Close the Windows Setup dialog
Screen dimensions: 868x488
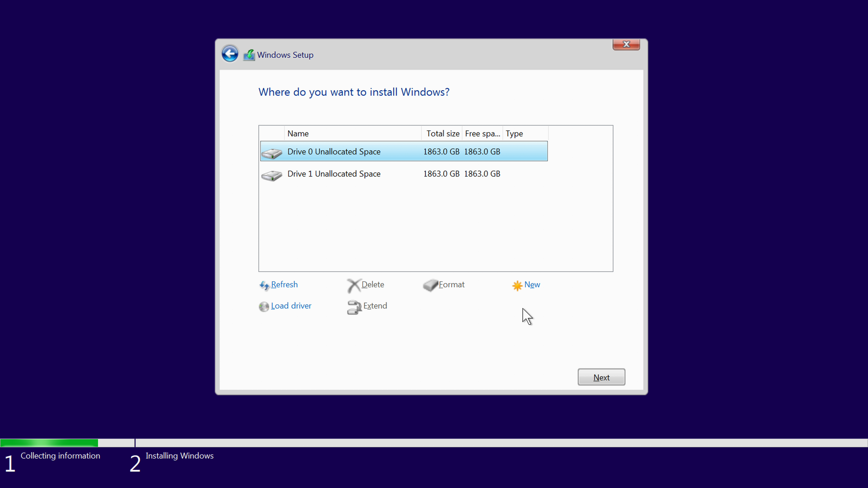pyautogui.click(x=626, y=45)
